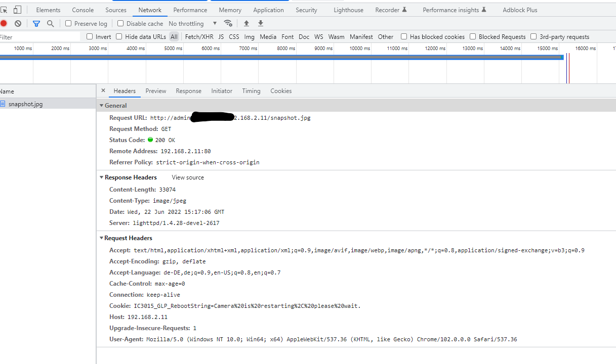Open the Lighthouse tab

click(x=349, y=10)
